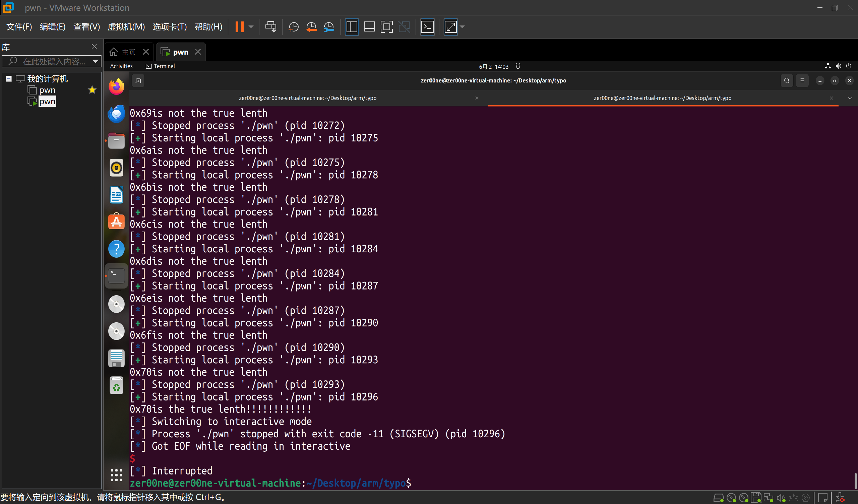Viewport: 858px width, 504px height.
Task: Open the power menu icon in top bar
Action: point(849,66)
